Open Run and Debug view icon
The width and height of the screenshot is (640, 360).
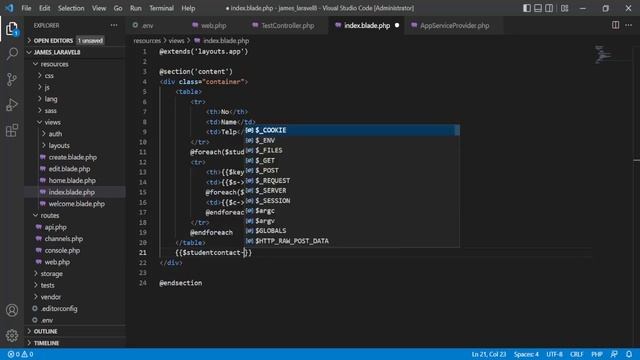point(12,105)
